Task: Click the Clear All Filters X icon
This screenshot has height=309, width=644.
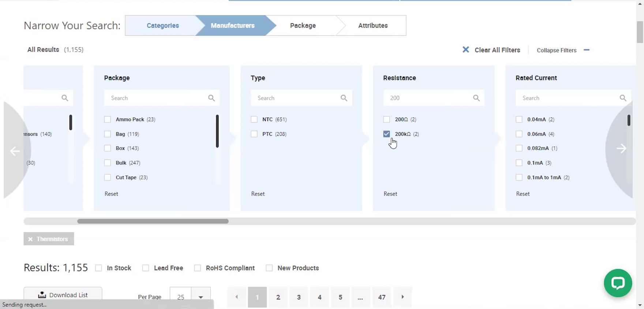Action: tap(465, 50)
